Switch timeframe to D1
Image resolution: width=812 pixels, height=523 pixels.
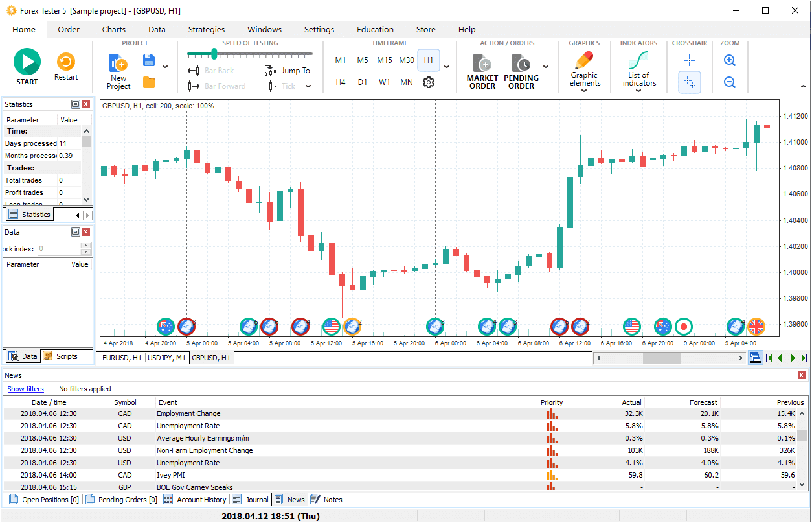pos(363,82)
